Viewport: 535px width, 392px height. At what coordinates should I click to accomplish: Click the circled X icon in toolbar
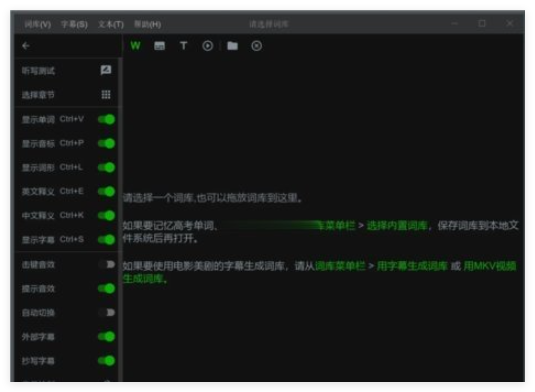257,46
